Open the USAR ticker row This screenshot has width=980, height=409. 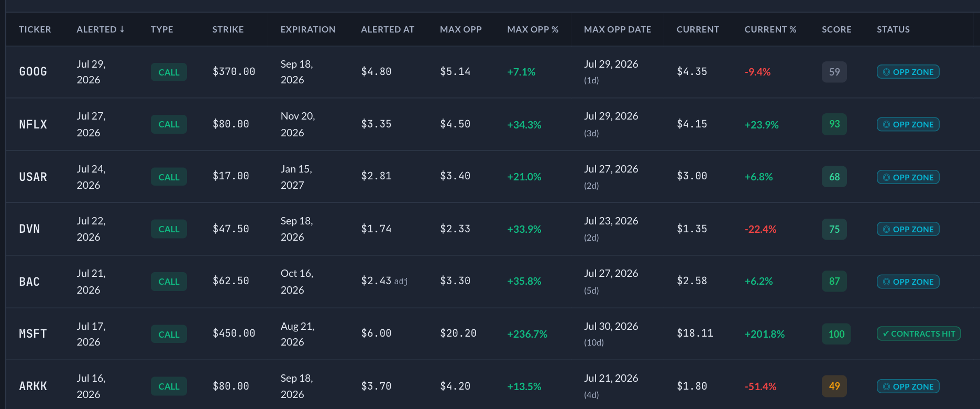click(33, 177)
